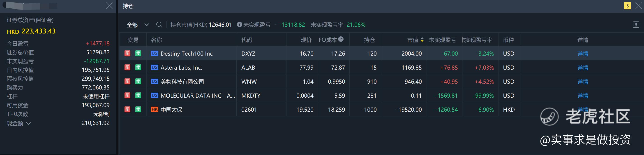
Task: Click total assets value HKD 223,433.43
Action: (x=31, y=31)
